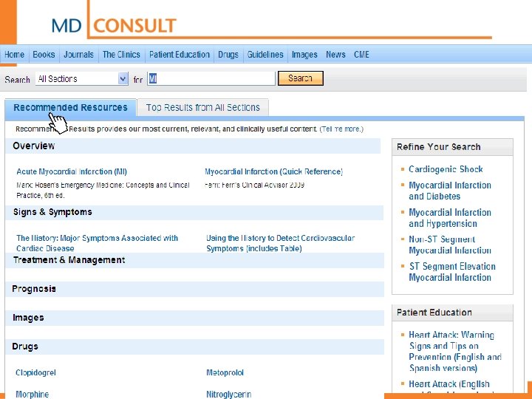Image resolution: width=532 pixels, height=399 pixels.
Task: Open the Morphine drug link
Action: click(33, 395)
